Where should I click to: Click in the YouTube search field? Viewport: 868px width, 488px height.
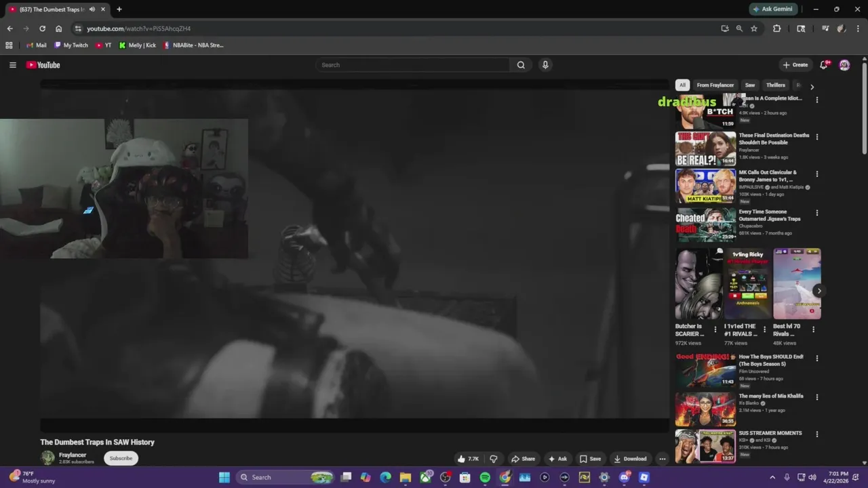(x=412, y=65)
